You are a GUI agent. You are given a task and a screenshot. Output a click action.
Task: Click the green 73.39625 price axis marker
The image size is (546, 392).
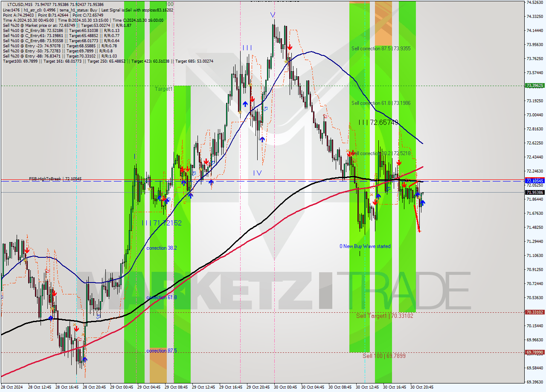tap(535, 85)
